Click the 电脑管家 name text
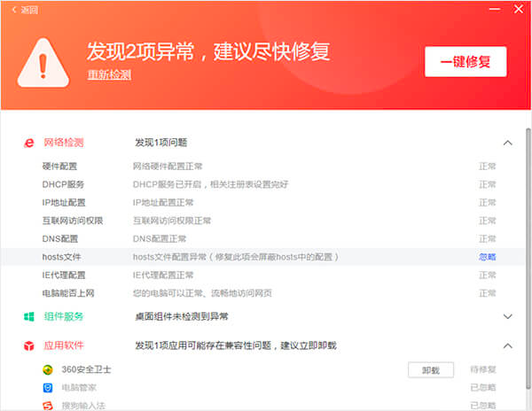Screen dimensions: 532x411 [79, 388]
